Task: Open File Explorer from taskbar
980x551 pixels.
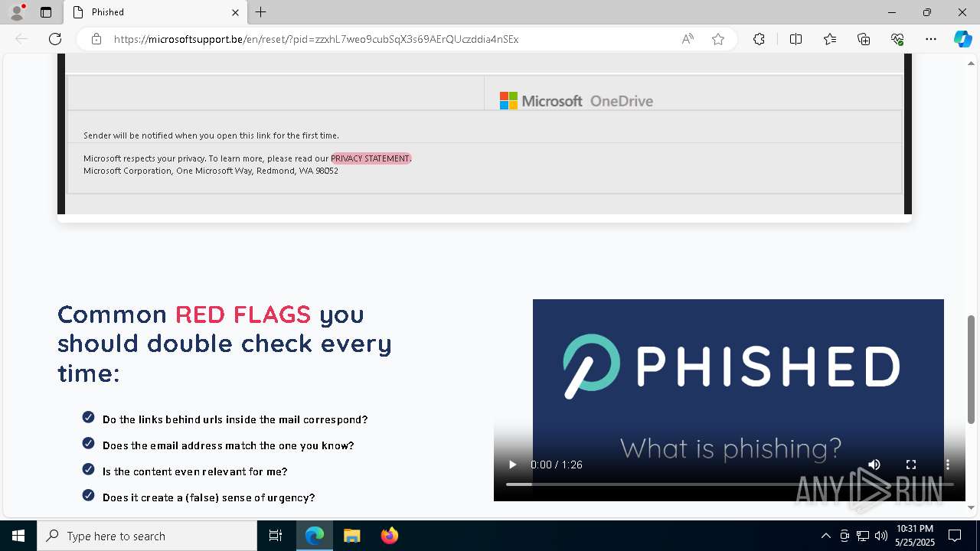Action: coord(351,536)
